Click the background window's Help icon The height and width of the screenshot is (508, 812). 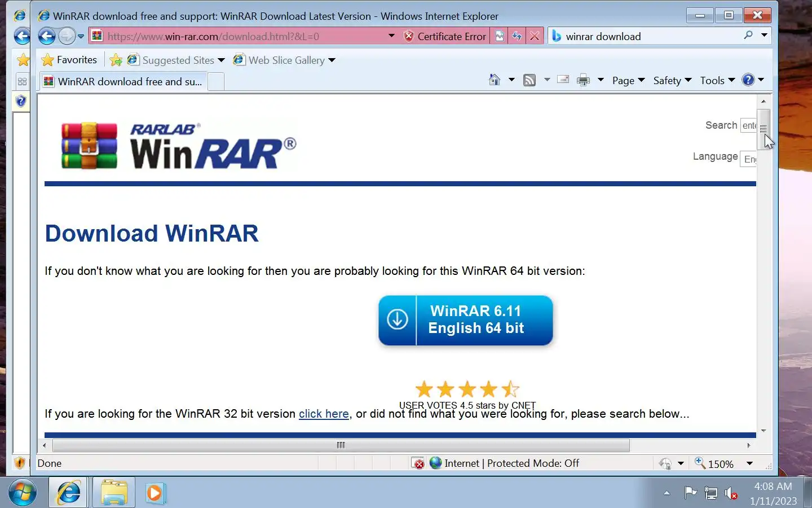(21, 101)
